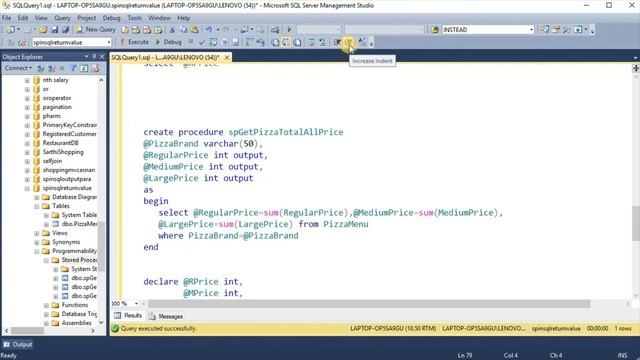This screenshot has width=640, height=360.
Task: Click spGetPizzaTotalAllPrice in the code
Action: [286, 132]
